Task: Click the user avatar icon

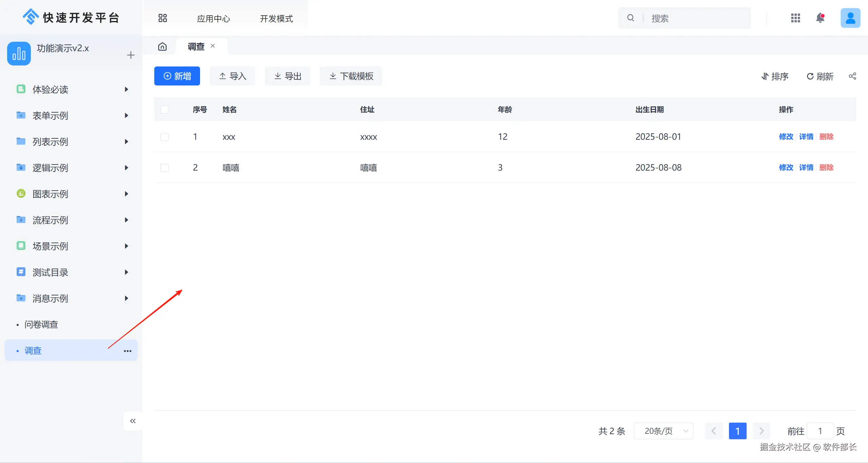Action: coord(850,18)
